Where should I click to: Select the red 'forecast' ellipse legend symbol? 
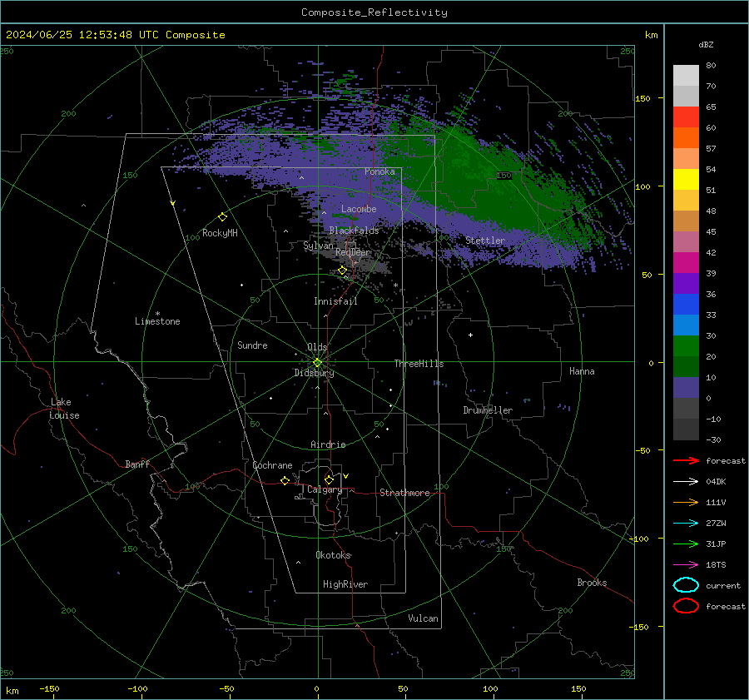coord(686,606)
